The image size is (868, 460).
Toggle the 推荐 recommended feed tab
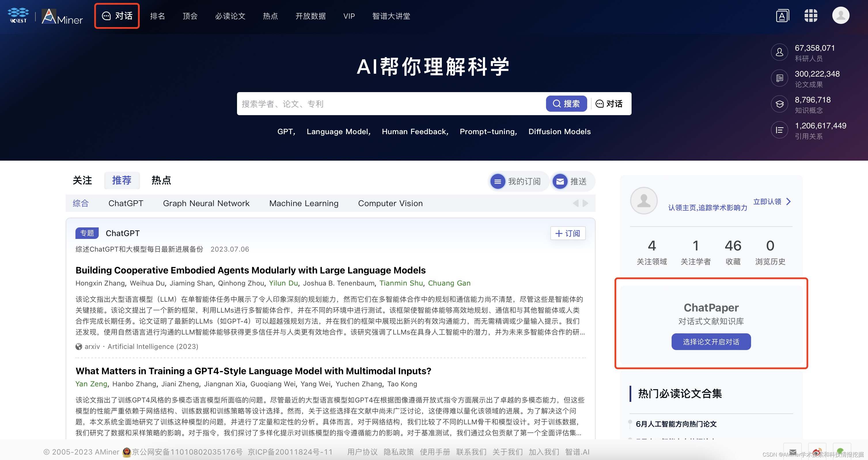121,180
